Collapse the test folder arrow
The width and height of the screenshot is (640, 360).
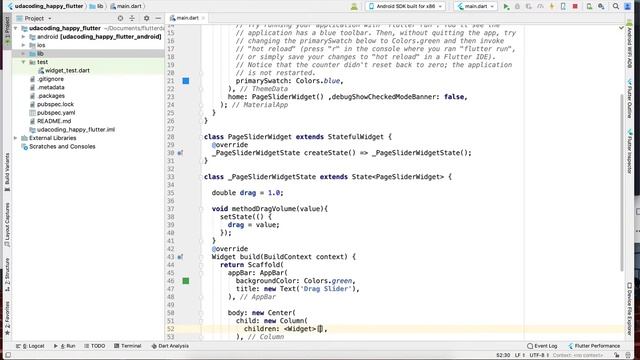click(x=24, y=62)
